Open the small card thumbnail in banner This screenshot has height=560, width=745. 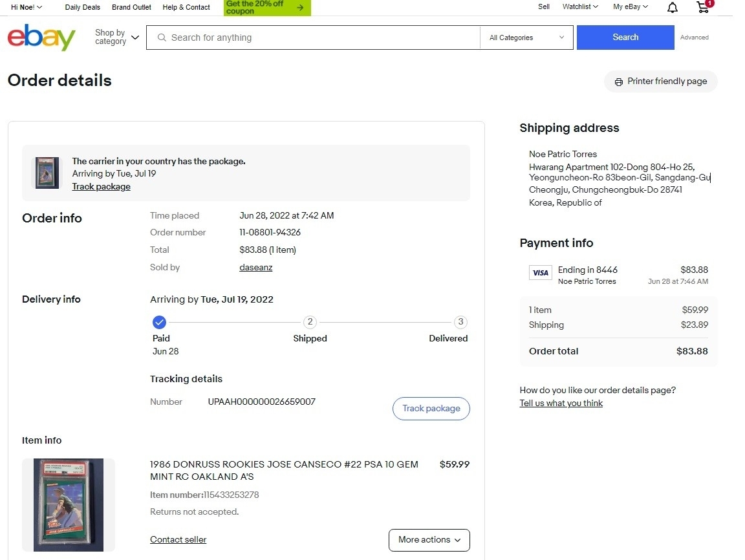pyautogui.click(x=47, y=173)
